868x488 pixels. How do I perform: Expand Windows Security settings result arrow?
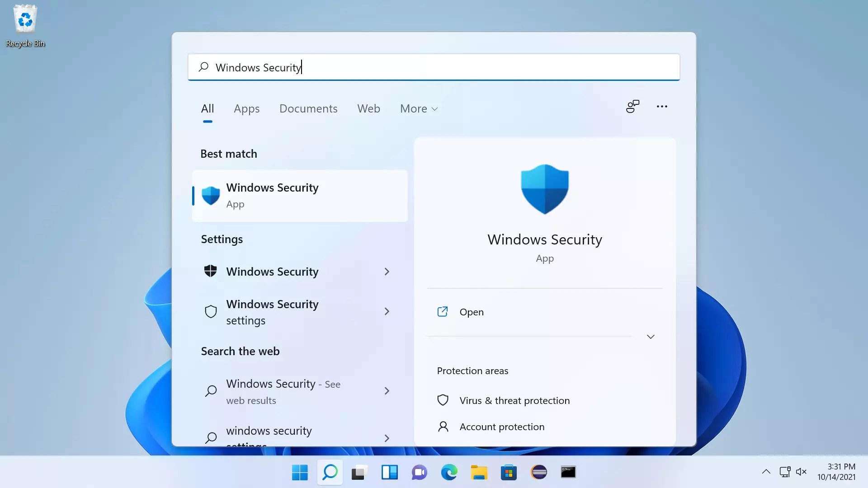387,311
